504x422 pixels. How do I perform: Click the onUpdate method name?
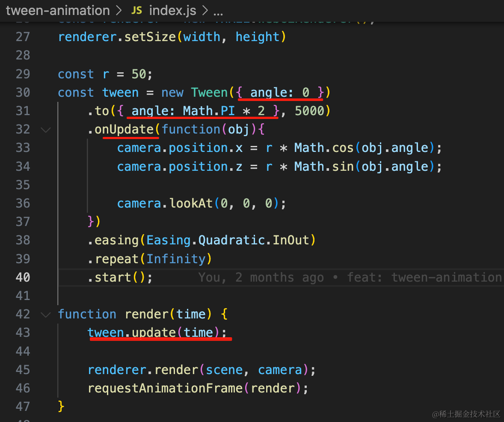click(124, 130)
